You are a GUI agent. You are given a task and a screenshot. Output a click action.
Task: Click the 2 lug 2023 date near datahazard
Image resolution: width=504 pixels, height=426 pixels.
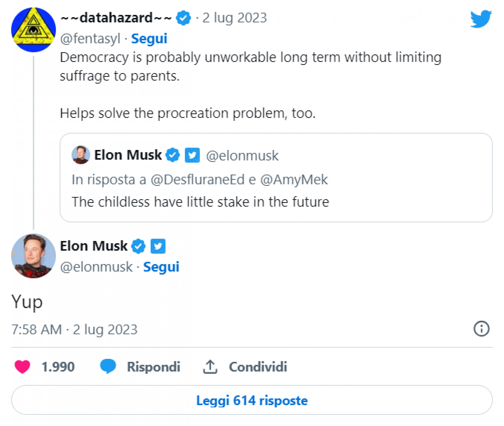(234, 18)
